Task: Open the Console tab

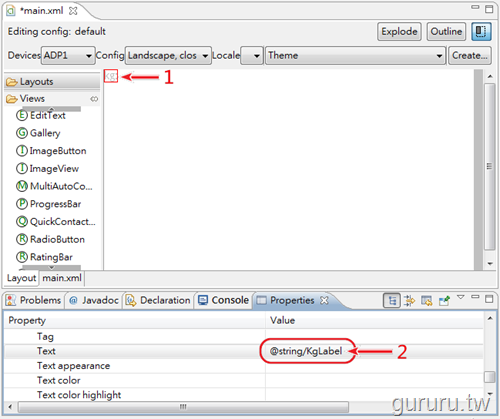Action: 224,300
